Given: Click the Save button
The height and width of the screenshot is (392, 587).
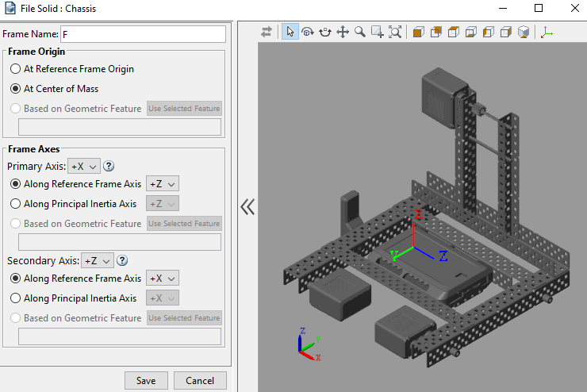Looking at the screenshot, I should pos(146,381).
